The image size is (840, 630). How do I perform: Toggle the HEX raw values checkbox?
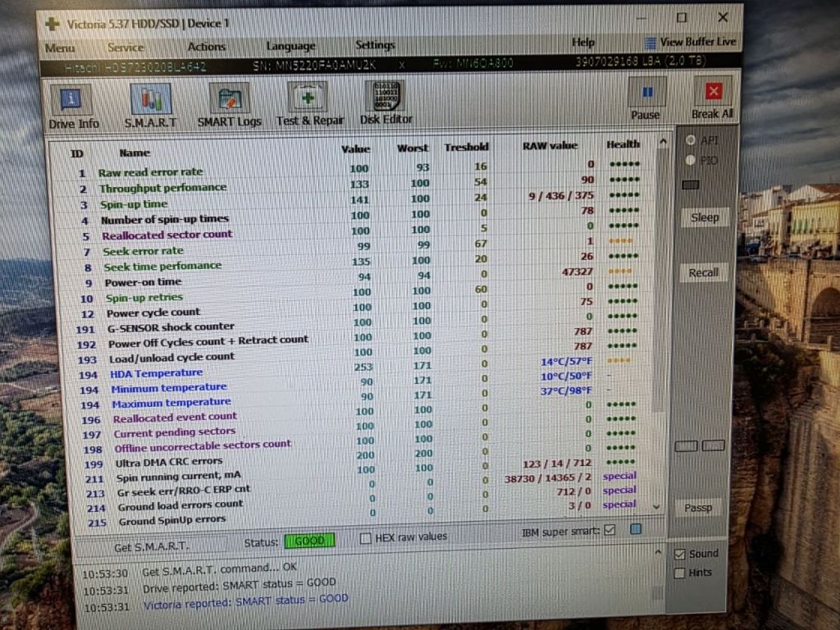point(365,538)
